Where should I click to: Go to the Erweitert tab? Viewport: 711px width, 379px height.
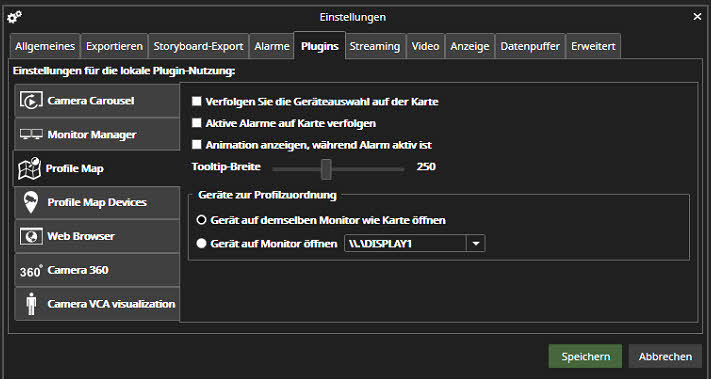593,46
